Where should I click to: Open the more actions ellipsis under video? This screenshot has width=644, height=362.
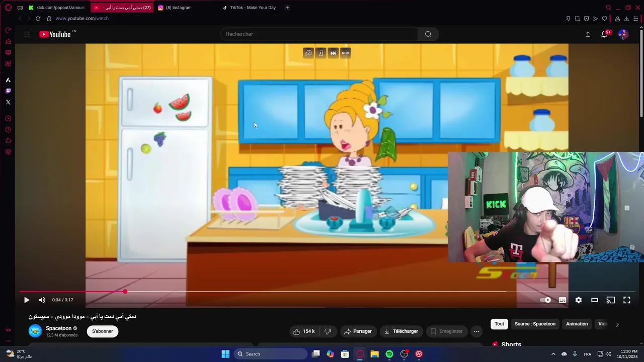click(476, 331)
